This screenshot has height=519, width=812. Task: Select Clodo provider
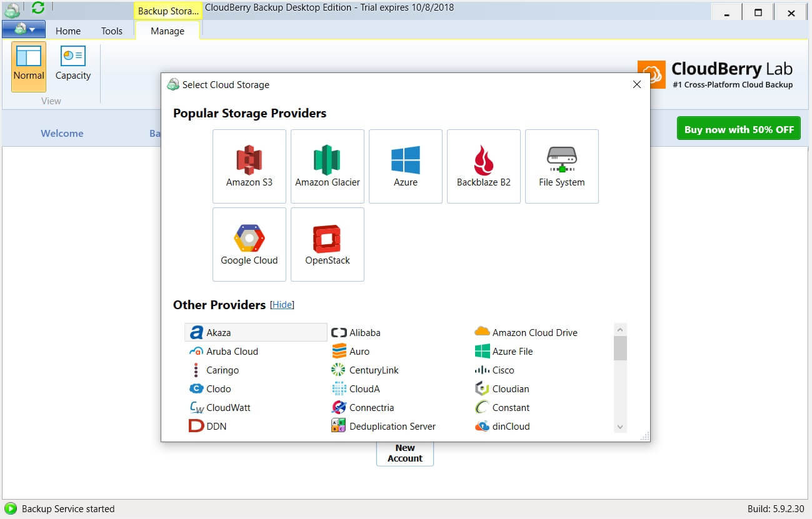210,388
